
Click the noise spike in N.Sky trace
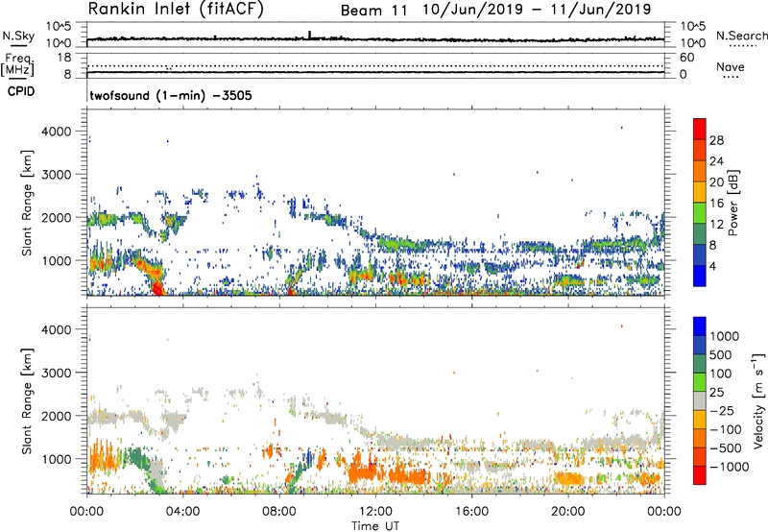pos(309,35)
